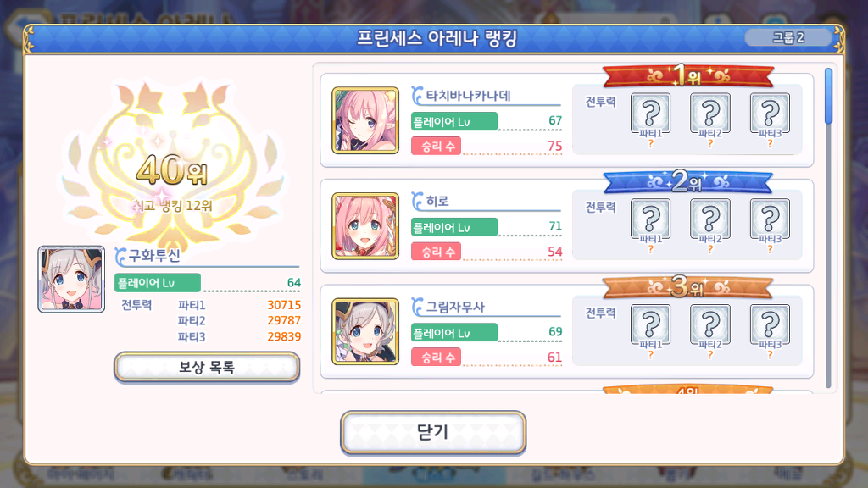868x488 pixels.
Task: Select 2nd place player 히로's avatar
Action: point(365,225)
